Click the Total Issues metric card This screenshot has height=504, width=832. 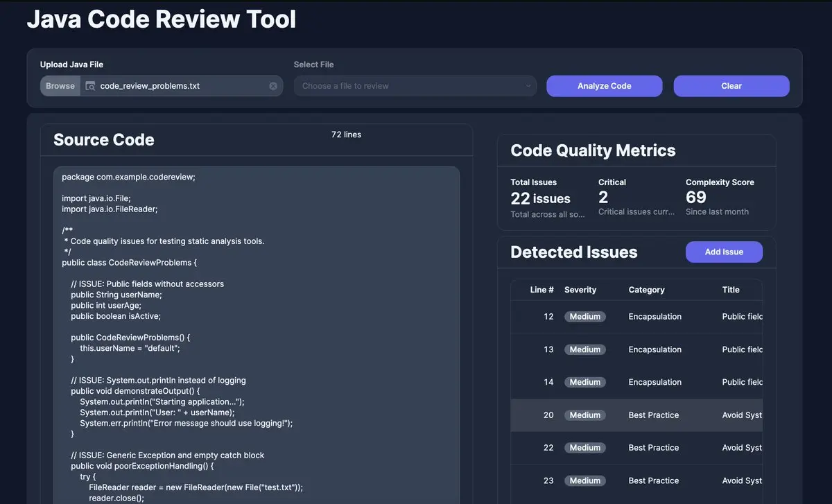[x=548, y=198]
